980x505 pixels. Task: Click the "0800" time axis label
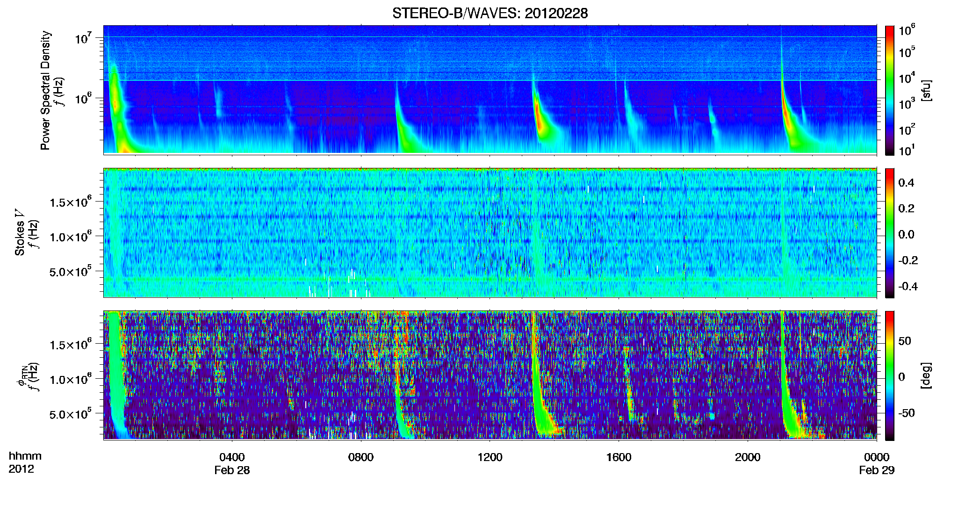(x=361, y=457)
